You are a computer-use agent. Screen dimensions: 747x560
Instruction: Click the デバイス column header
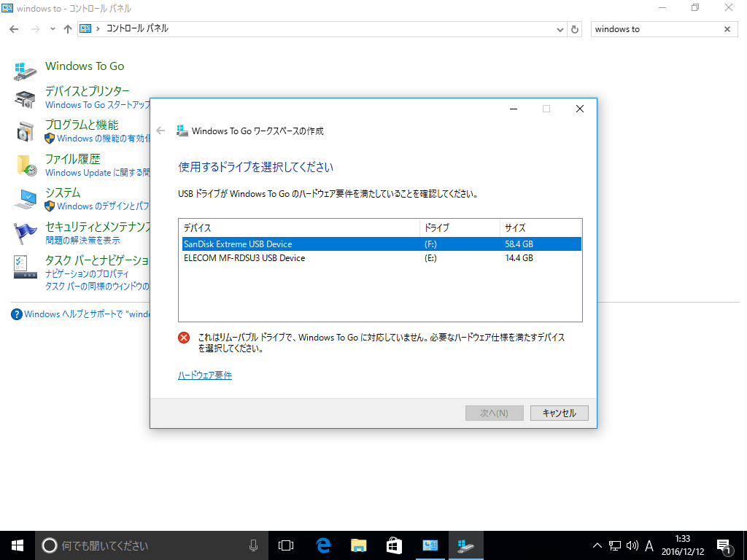coord(299,227)
